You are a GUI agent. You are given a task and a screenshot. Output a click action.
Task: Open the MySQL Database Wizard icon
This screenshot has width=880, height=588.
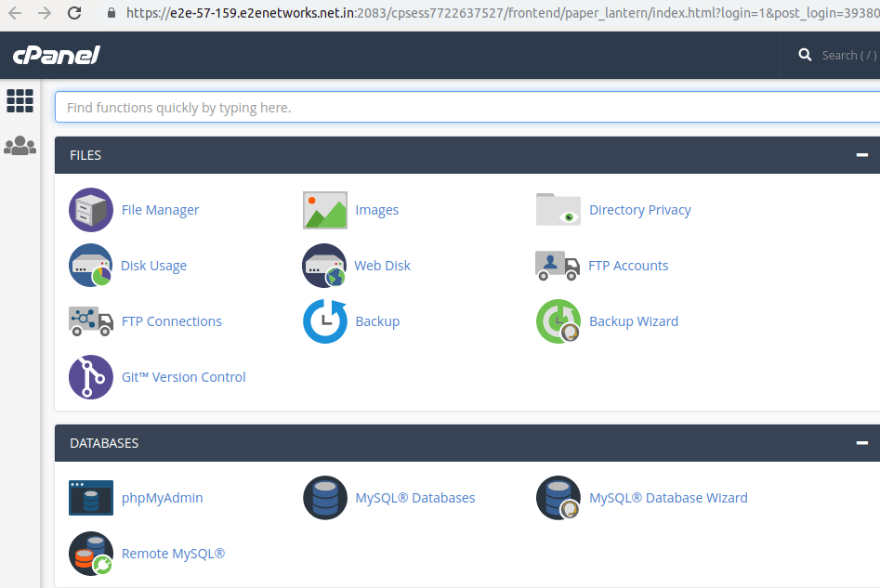(x=558, y=498)
